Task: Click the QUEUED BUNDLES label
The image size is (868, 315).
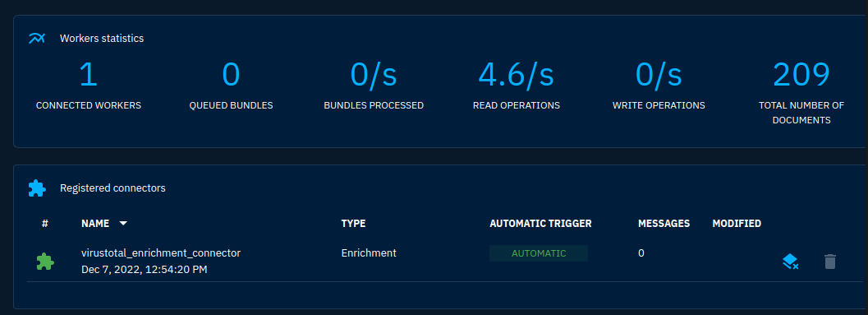Action: coord(231,105)
